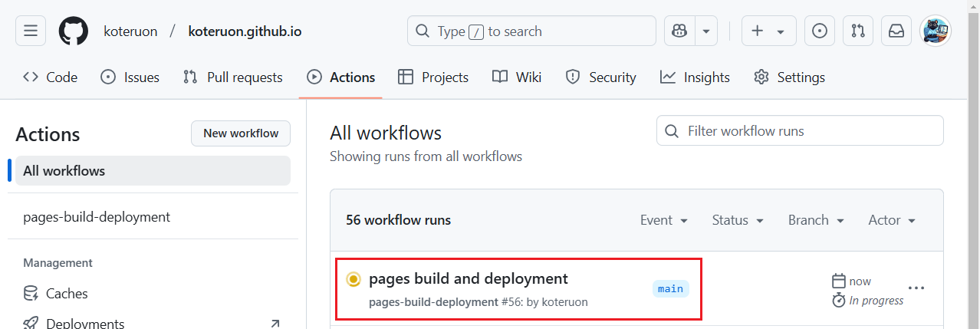The height and width of the screenshot is (329, 980).
Task: Click the calendar icon beside now
Action: tap(839, 281)
